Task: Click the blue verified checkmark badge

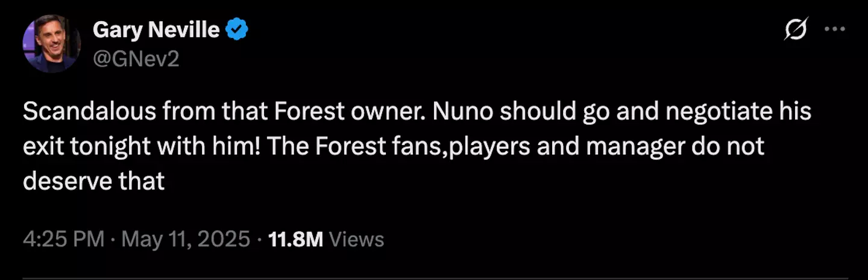Action: point(237,30)
